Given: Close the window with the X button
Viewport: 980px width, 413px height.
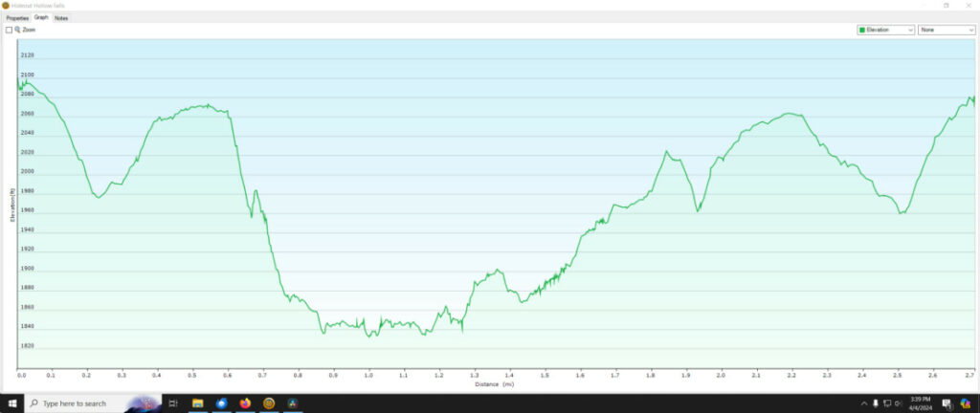Looking at the screenshot, I should pyautogui.click(x=969, y=5).
